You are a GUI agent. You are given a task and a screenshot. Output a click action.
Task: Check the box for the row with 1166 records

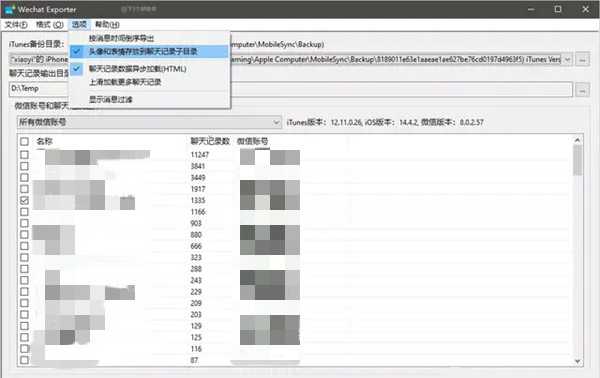click(24, 212)
